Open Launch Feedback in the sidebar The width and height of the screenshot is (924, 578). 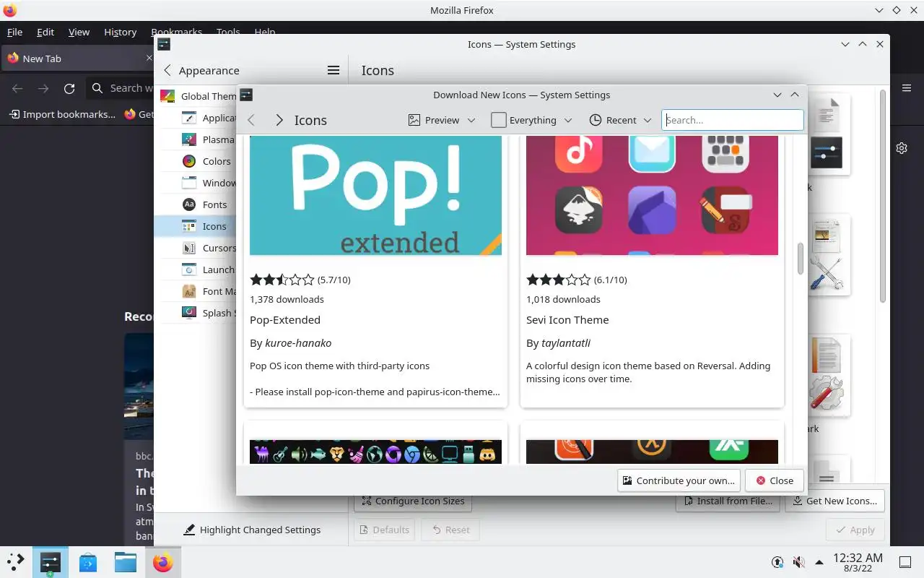click(x=196, y=269)
